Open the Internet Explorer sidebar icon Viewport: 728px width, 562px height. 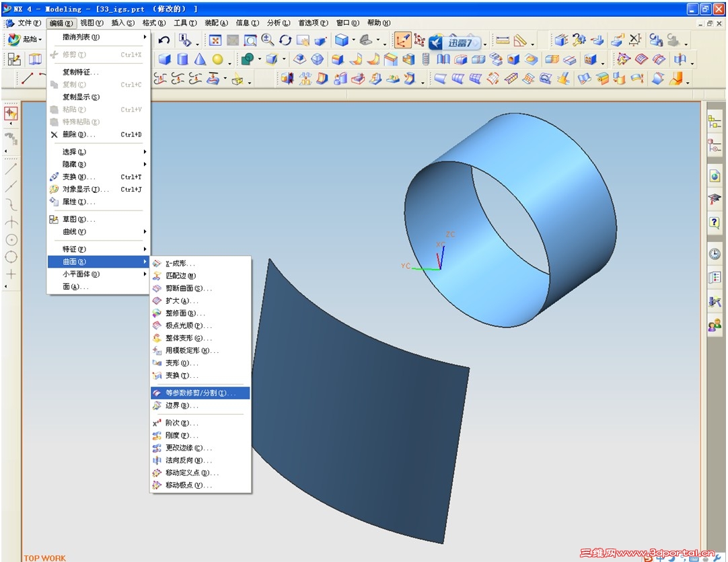click(715, 175)
